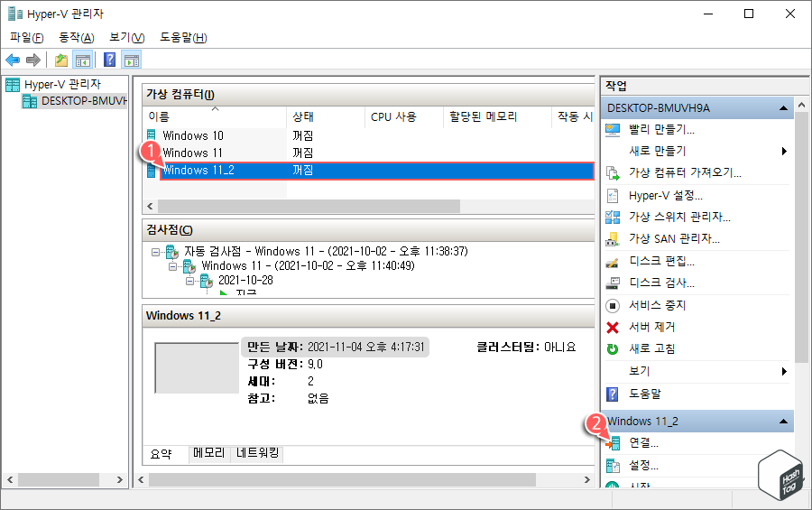Collapse the DESKTOP-BMUVH9A actions section
This screenshot has width=812, height=510.
click(783, 108)
